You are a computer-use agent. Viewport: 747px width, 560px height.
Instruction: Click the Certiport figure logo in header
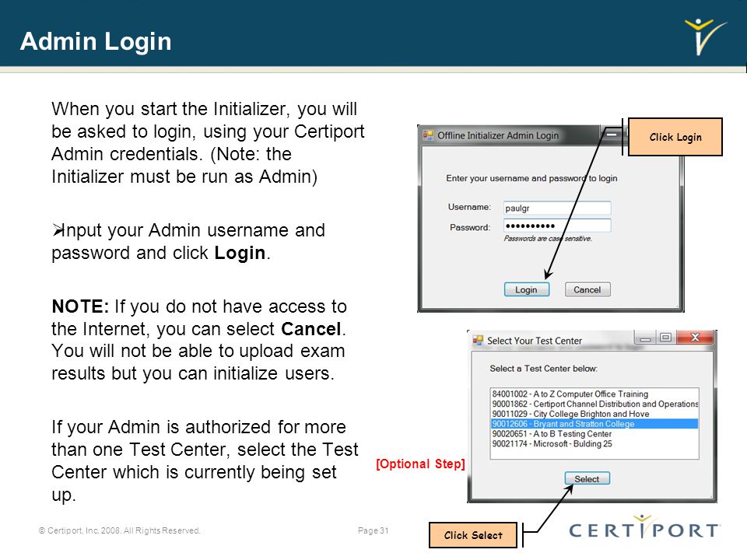pyautogui.click(x=705, y=37)
